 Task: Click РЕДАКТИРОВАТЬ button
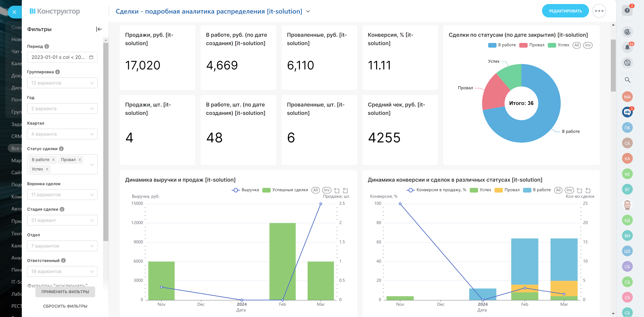(x=565, y=11)
